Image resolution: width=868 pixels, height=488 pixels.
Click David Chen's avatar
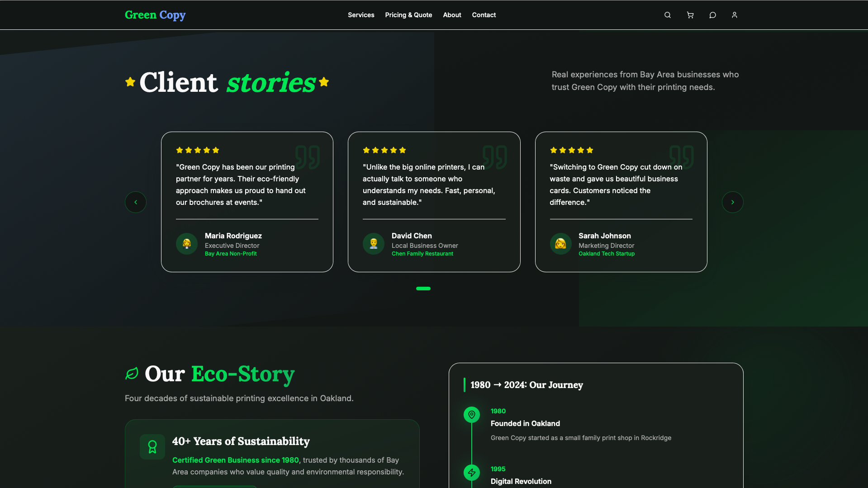pos(374,244)
